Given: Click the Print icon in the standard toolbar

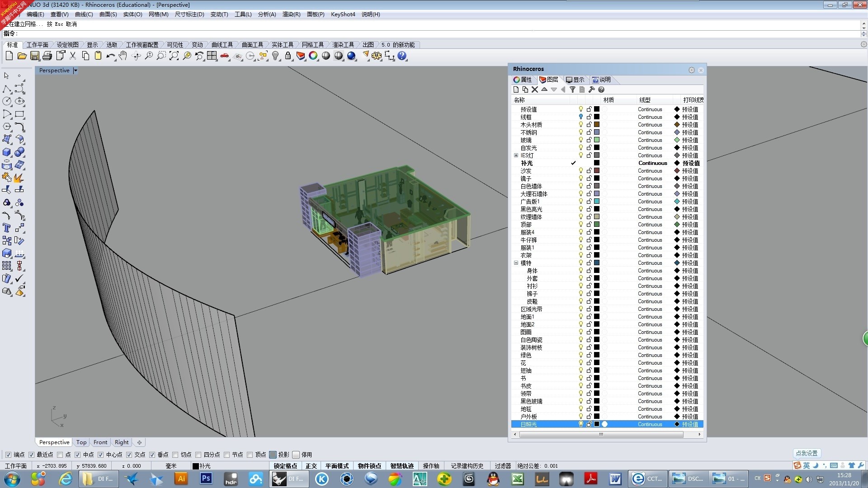Looking at the screenshot, I should (x=47, y=56).
